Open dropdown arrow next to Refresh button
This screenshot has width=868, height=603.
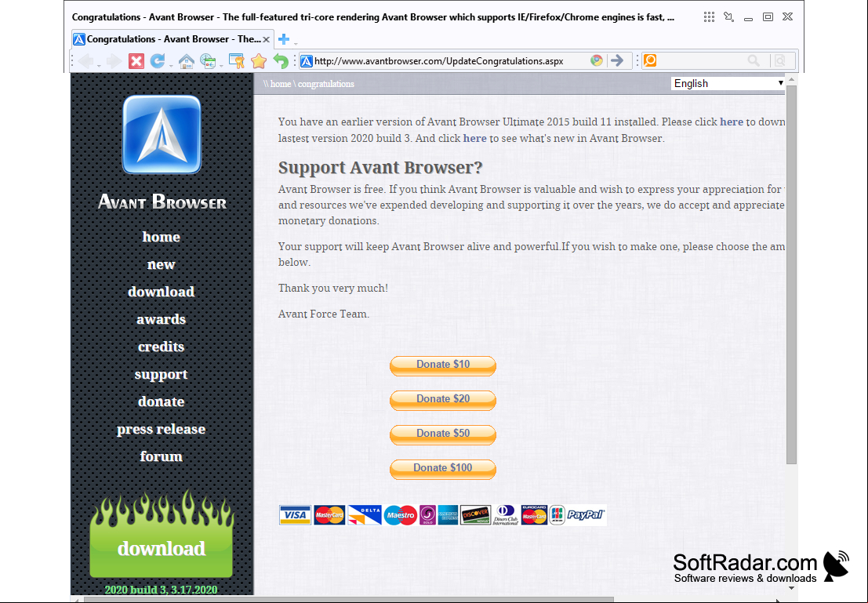(171, 66)
